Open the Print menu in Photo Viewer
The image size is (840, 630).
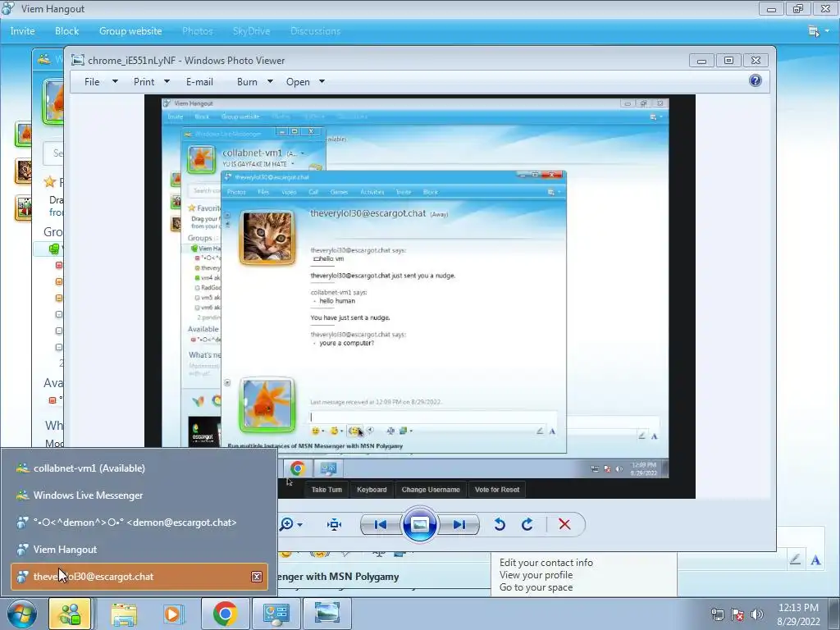[144, 82]
